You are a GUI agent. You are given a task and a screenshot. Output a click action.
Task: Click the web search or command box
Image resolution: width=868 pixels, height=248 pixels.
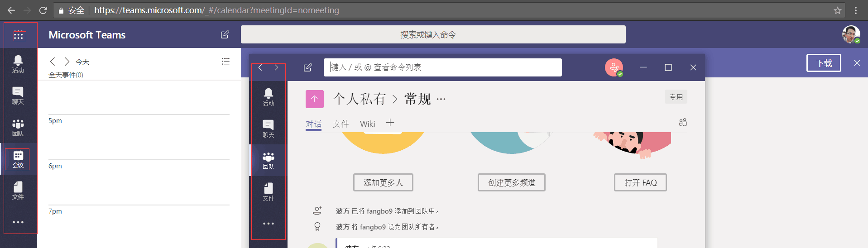point(433,34)
